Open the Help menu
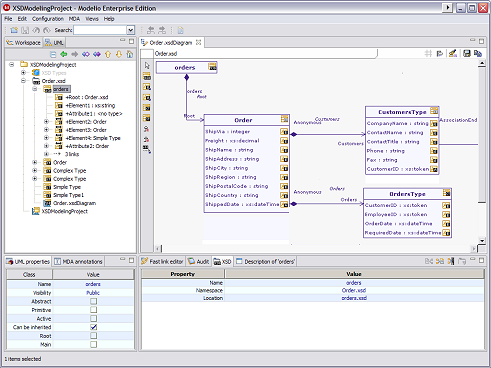 [109, 19]
